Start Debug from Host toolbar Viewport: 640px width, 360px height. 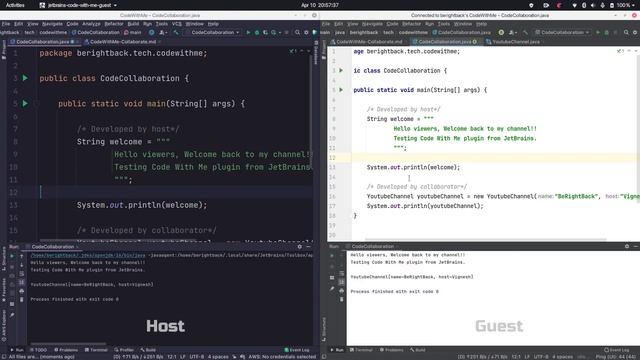point(257,32)
